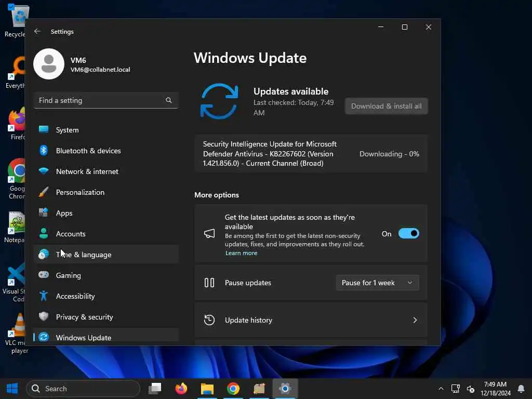Screen dimensions: 532x399
Task: Open the Pause for 1 week dropdown
Action: [377, 283]
